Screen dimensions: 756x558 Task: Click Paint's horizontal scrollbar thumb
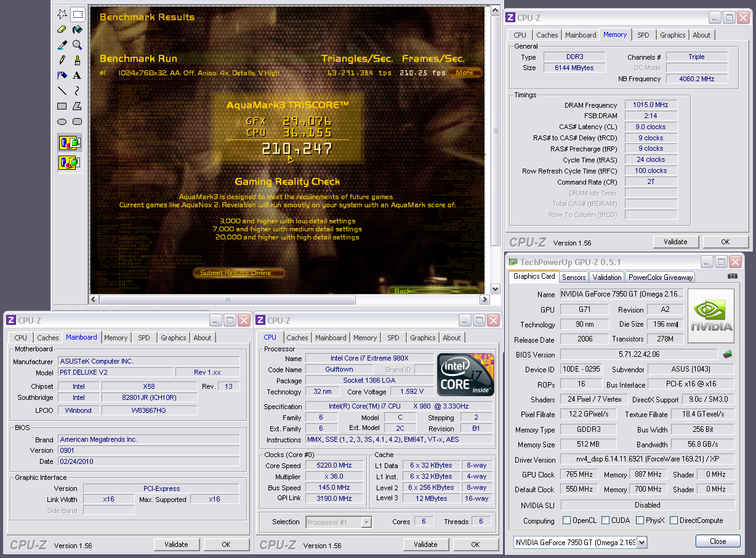pyautogui.click(x=227, y=300)
